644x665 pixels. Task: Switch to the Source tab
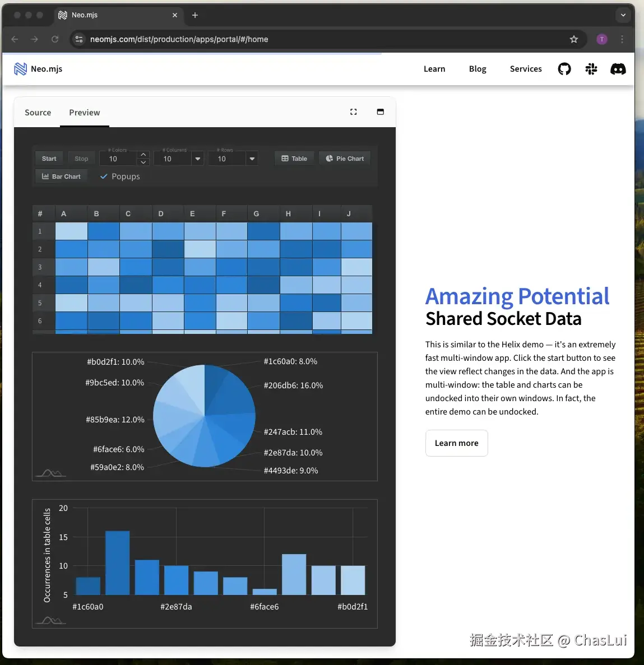[x=38, y=113]
